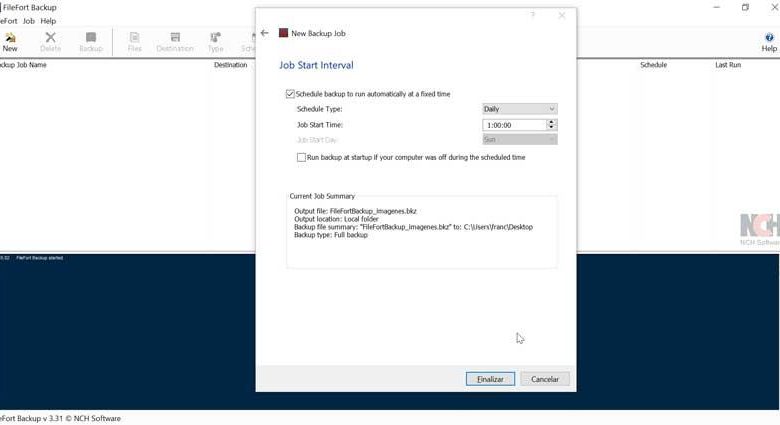The image size is (780, 425).
Task: Open the Schedule Type dropdown
Action: (x=520, y=108)
